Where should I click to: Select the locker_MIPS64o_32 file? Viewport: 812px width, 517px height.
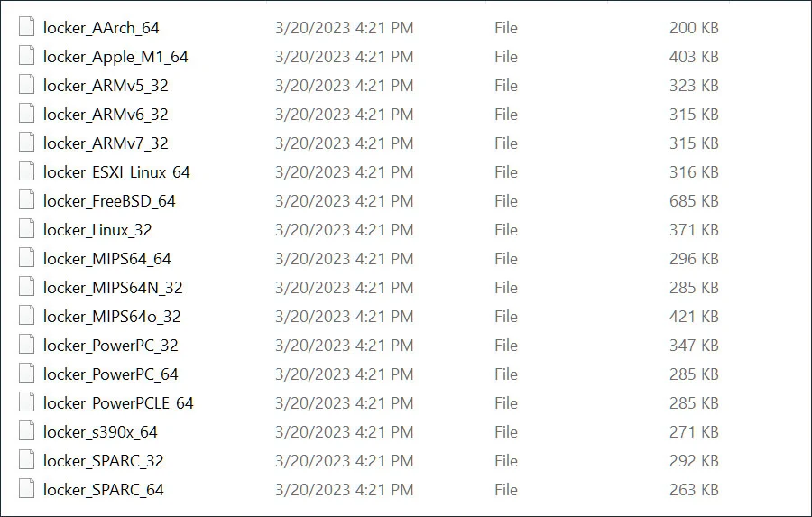112,317
